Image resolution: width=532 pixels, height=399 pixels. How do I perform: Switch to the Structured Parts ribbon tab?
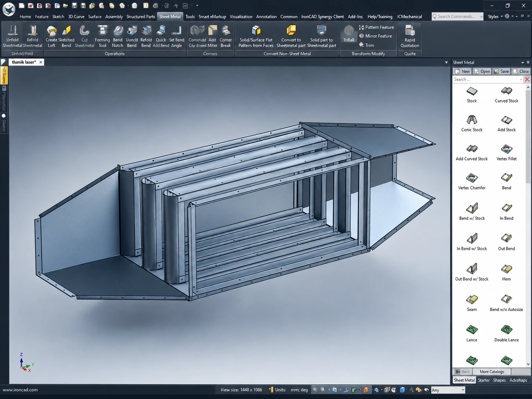point(141,17)
